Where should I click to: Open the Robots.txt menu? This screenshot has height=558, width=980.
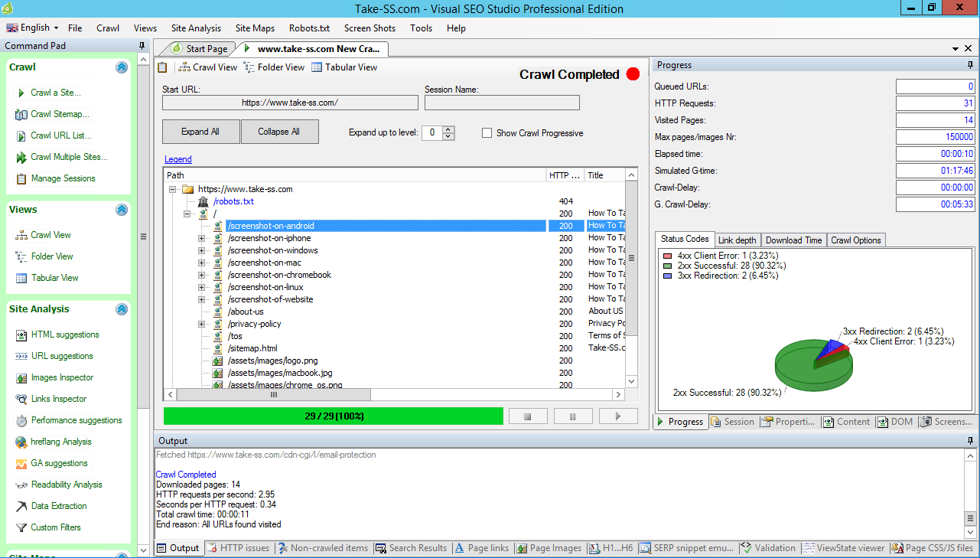309,28
